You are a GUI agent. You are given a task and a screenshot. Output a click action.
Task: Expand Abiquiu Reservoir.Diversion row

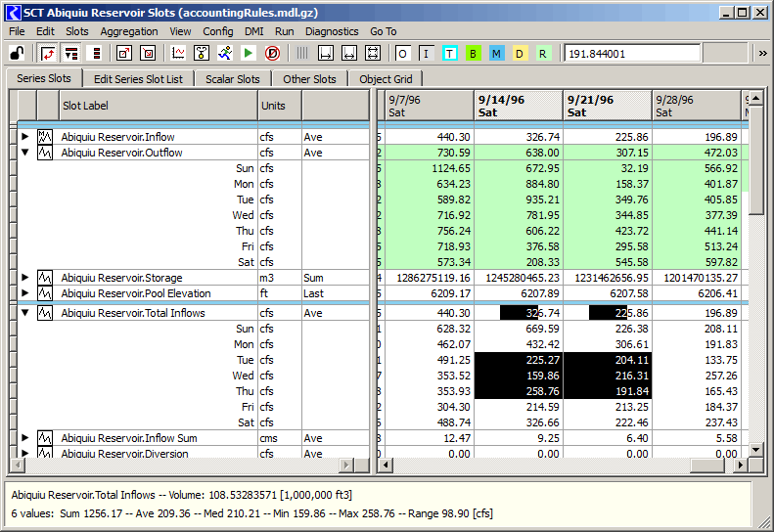click(x=24, y=453)
